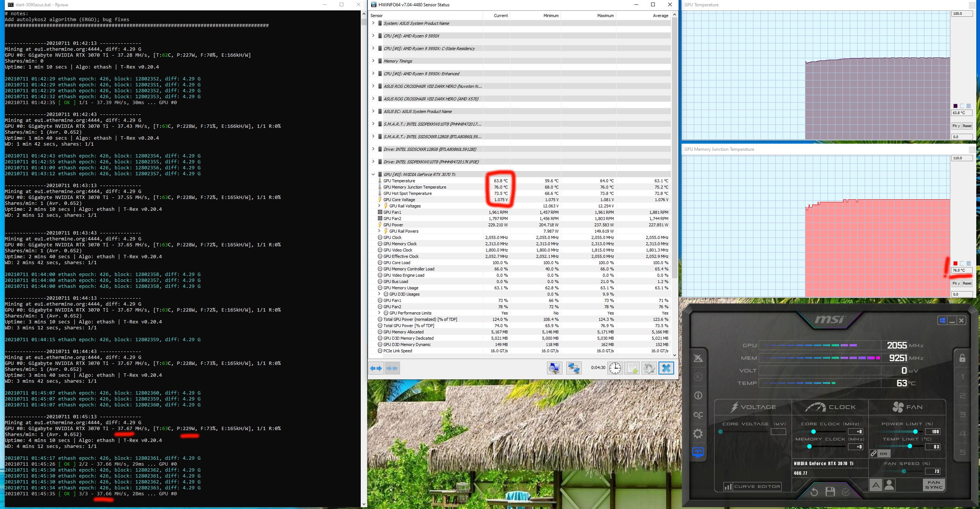Expand GPU Rail Voltages sub-tree
Viewport: 980px width, 509px height.
click(x=379, y=206)
